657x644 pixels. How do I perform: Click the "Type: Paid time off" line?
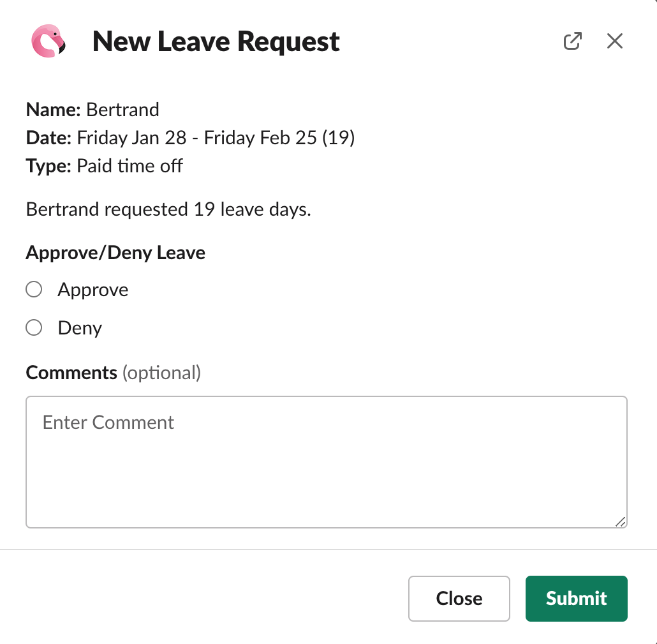pos(105,167)
